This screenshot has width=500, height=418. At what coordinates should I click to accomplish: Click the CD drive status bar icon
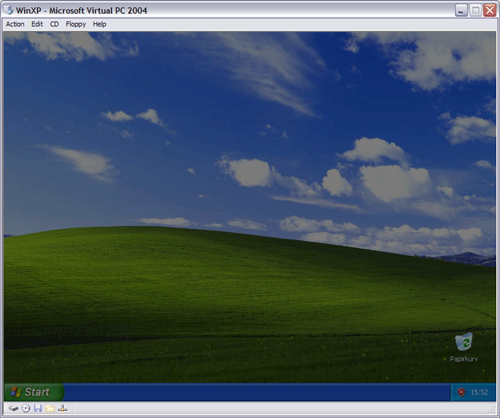click(26, 408)
